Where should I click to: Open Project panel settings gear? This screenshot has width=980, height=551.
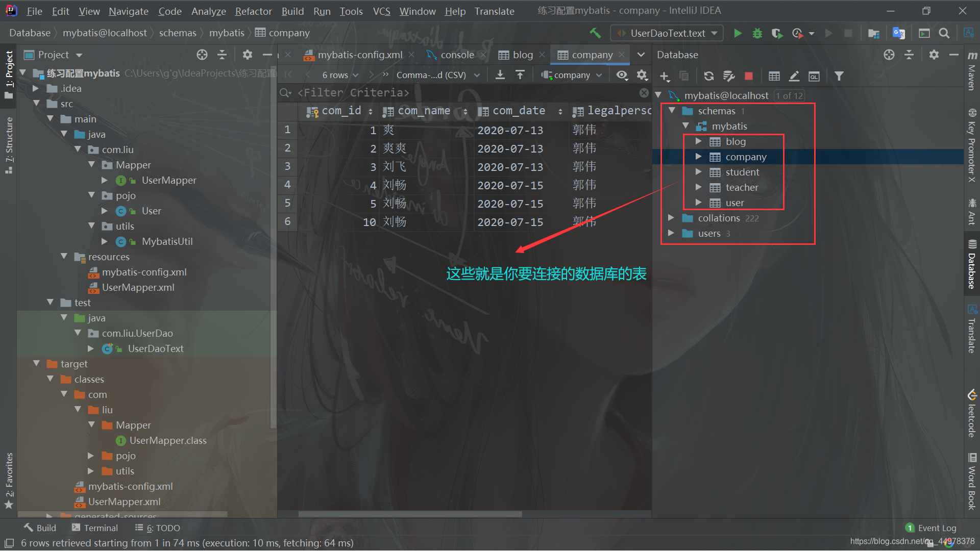[x=248, y=55]
